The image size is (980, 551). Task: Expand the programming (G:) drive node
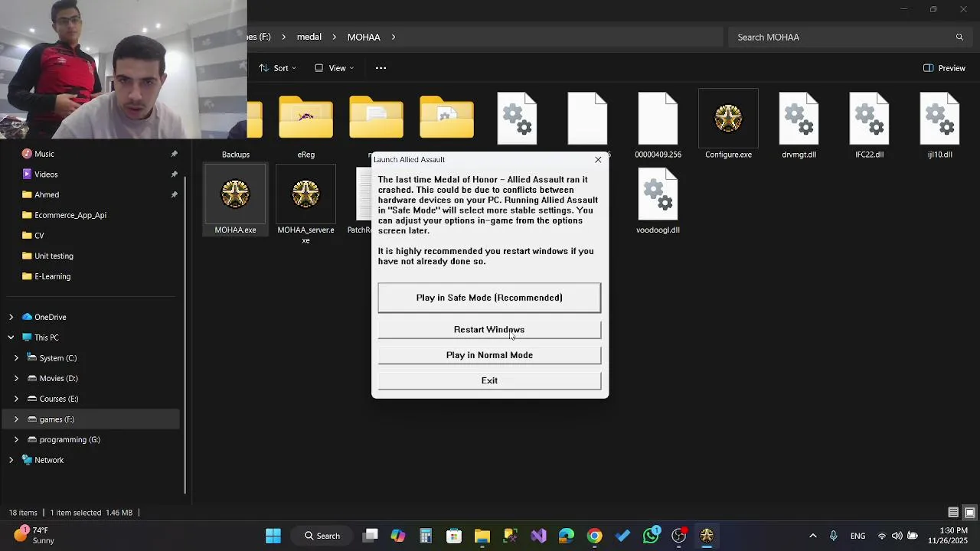click(x=16, y=440)
